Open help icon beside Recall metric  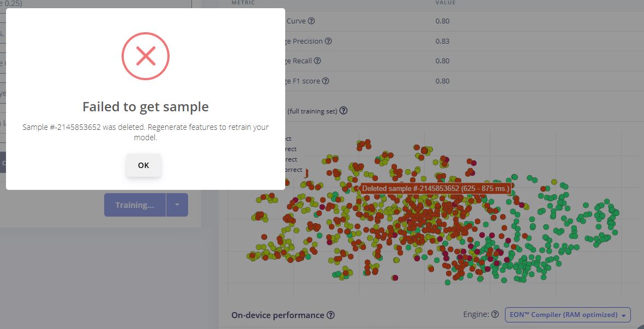point(317,61)
